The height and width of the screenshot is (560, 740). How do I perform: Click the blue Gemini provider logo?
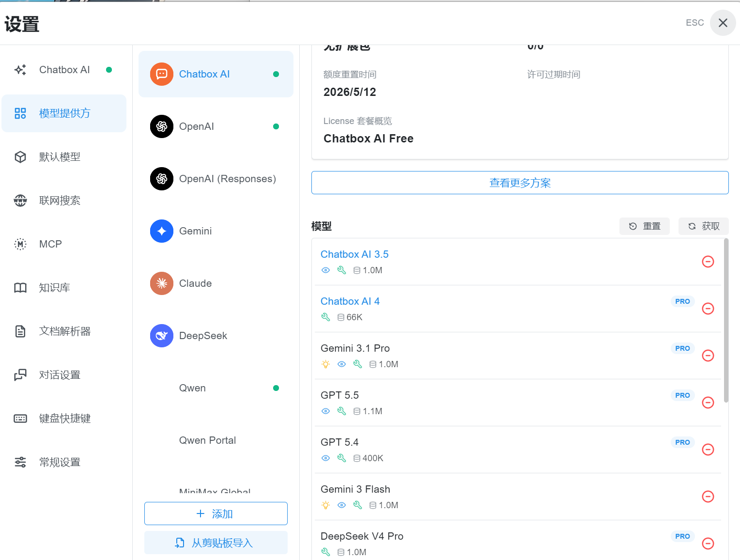pos(162,231)
